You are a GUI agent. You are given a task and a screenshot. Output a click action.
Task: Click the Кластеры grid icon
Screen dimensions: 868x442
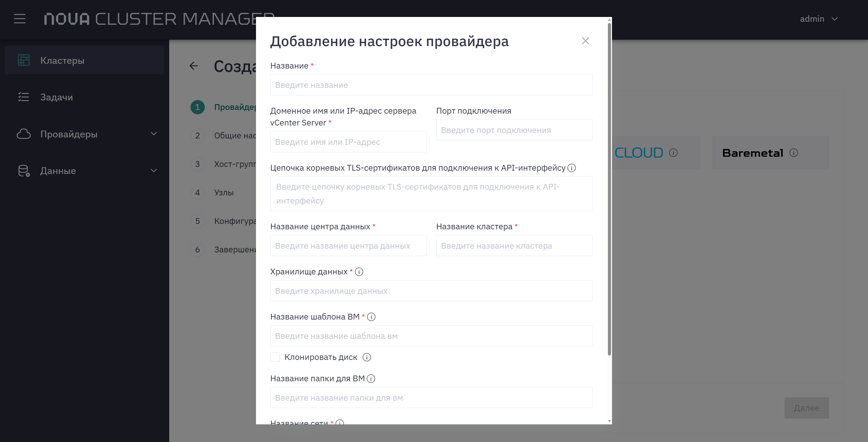click(24, 60)
